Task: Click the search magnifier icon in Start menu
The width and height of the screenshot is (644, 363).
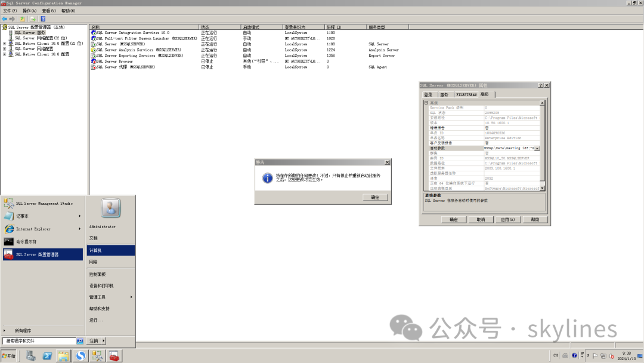Action: click(80, 341)
